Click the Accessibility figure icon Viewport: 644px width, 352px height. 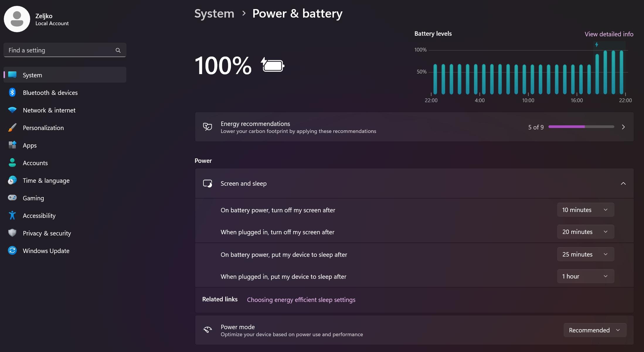pyautogui.click(x=12, y=216)
